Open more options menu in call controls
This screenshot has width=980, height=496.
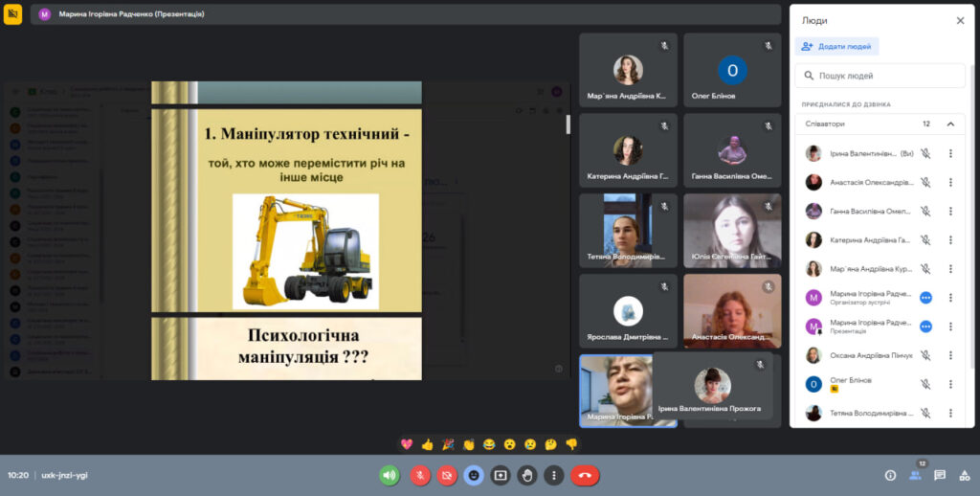(553, 475)
